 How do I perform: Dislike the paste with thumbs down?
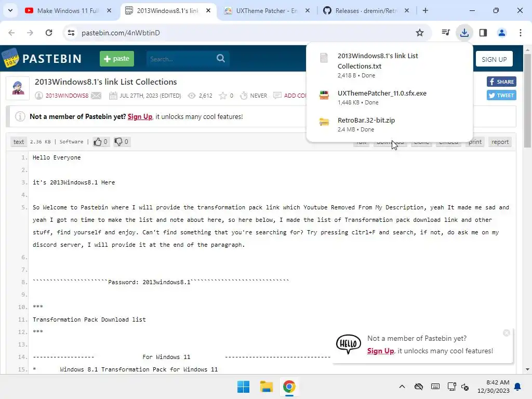tap(122, 142)
